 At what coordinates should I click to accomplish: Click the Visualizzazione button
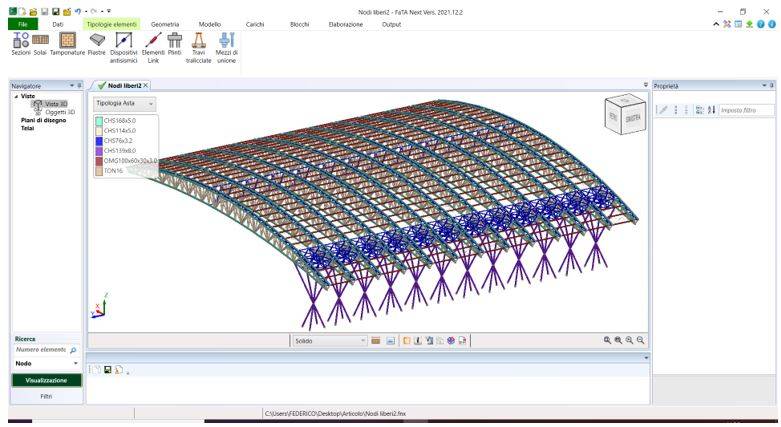[x=46, y=380]
